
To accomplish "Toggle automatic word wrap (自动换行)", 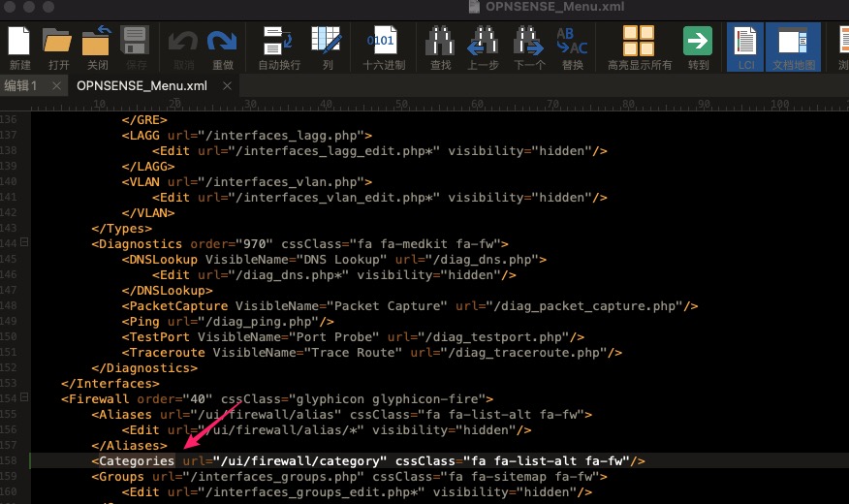I will (x=276, y=43).
